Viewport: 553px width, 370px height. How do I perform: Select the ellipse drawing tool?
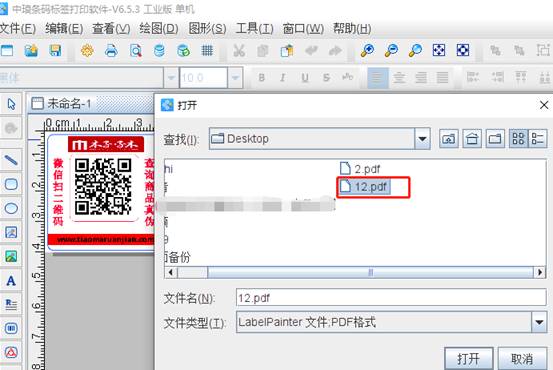tap(11, 208)
